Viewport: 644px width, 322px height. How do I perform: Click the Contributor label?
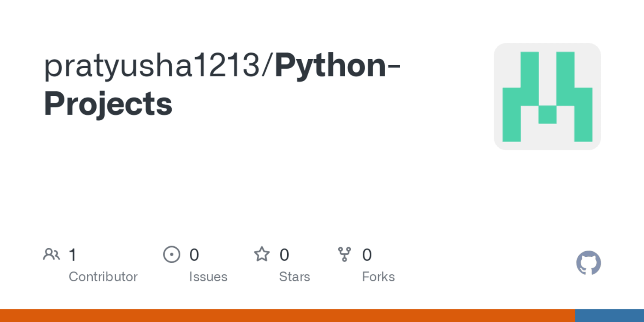(x=103, y=276)
